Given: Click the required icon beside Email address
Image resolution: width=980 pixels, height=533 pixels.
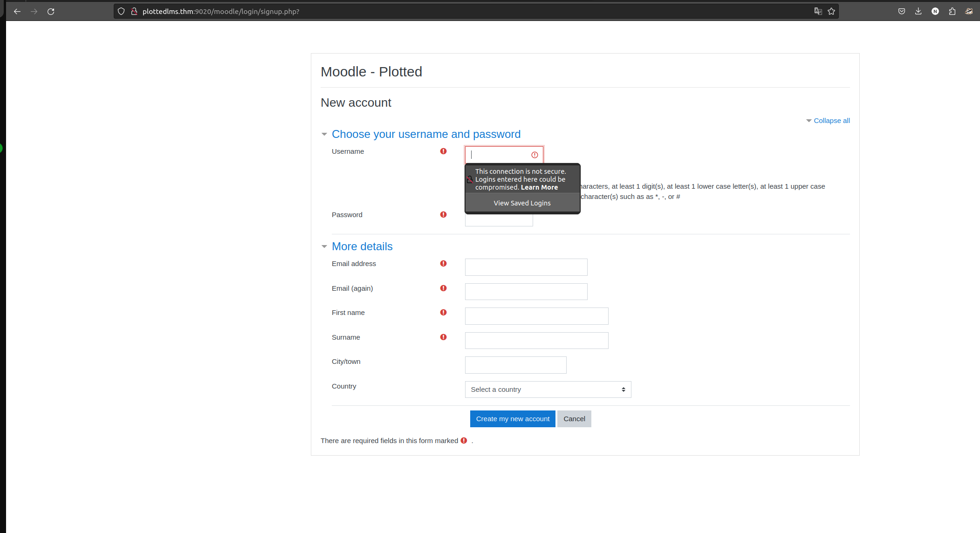Looking at the screenshot, I should (443, 263).
